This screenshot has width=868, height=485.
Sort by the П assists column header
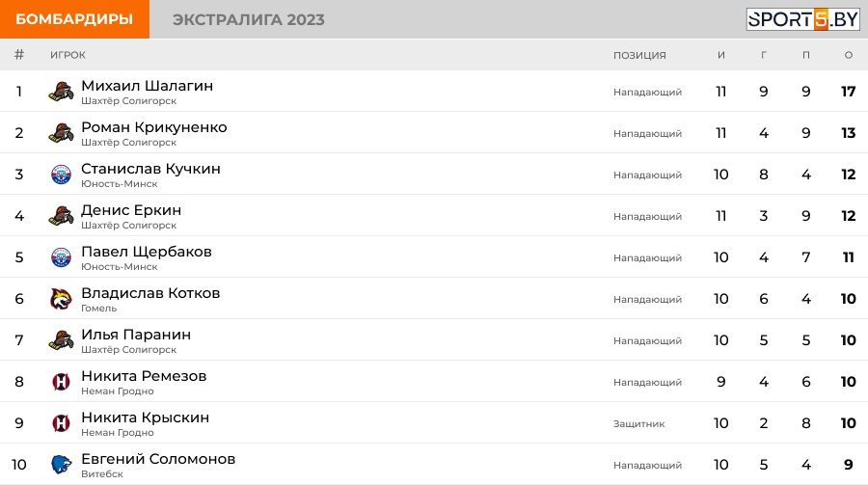click(x=806, y=55)
